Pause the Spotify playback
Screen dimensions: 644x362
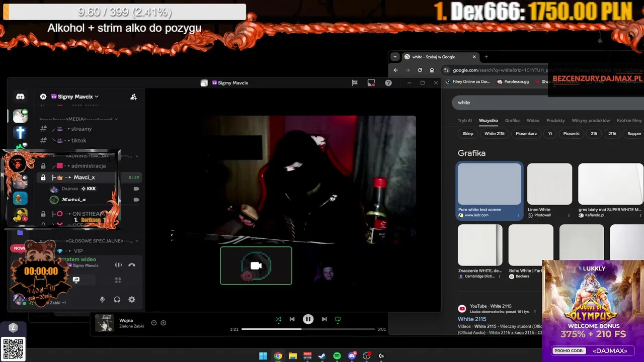tap(308, 319)
